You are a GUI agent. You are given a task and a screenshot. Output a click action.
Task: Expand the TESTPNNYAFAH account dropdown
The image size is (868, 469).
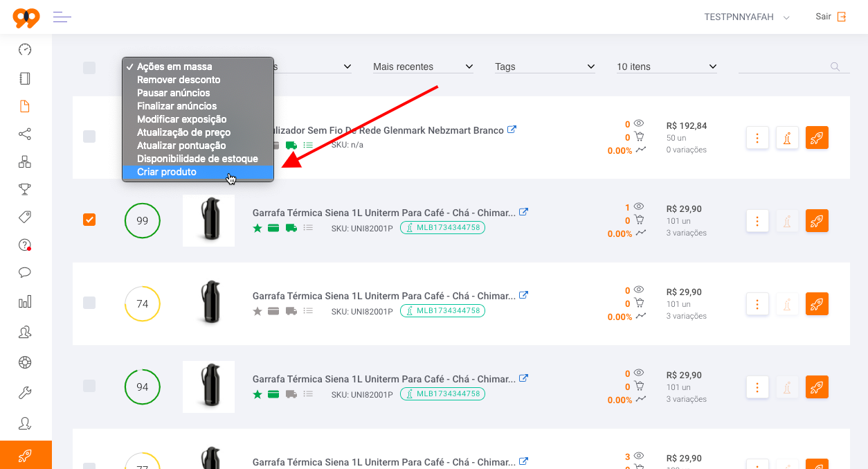(x=747, y=17)
